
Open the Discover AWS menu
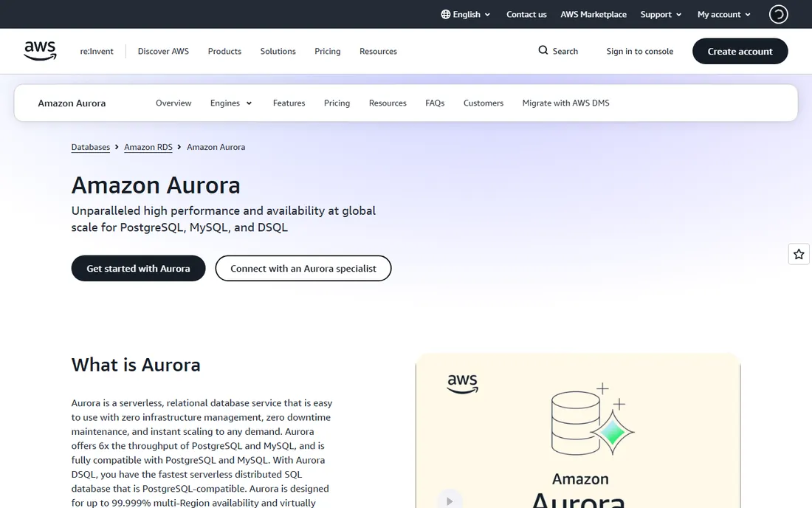pos(163,51)
